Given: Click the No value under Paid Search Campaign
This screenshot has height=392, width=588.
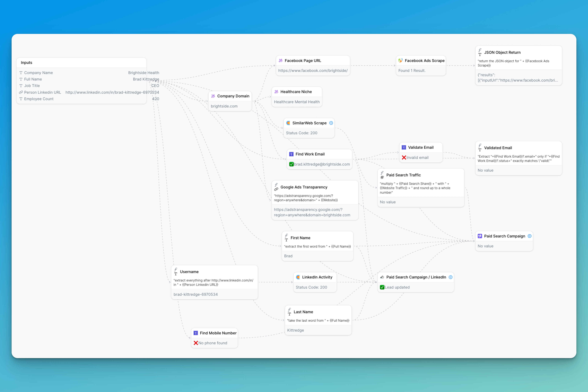Looking at the screenshot, I should [x=485, y=246].
